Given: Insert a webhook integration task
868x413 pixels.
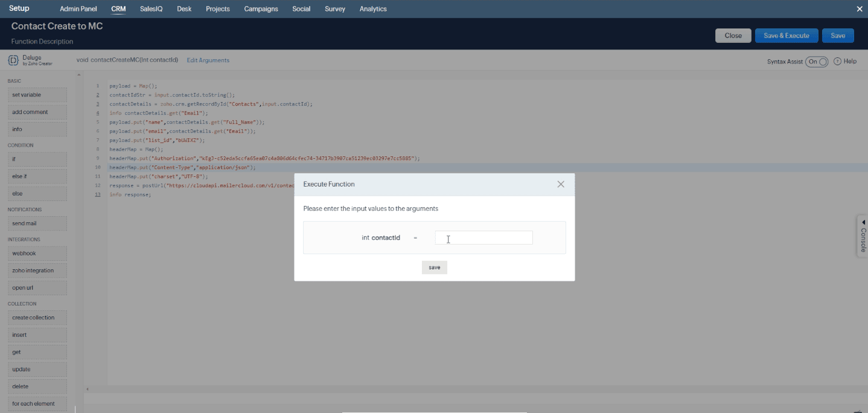Looking at the screenshot, I should click(37, 253).
